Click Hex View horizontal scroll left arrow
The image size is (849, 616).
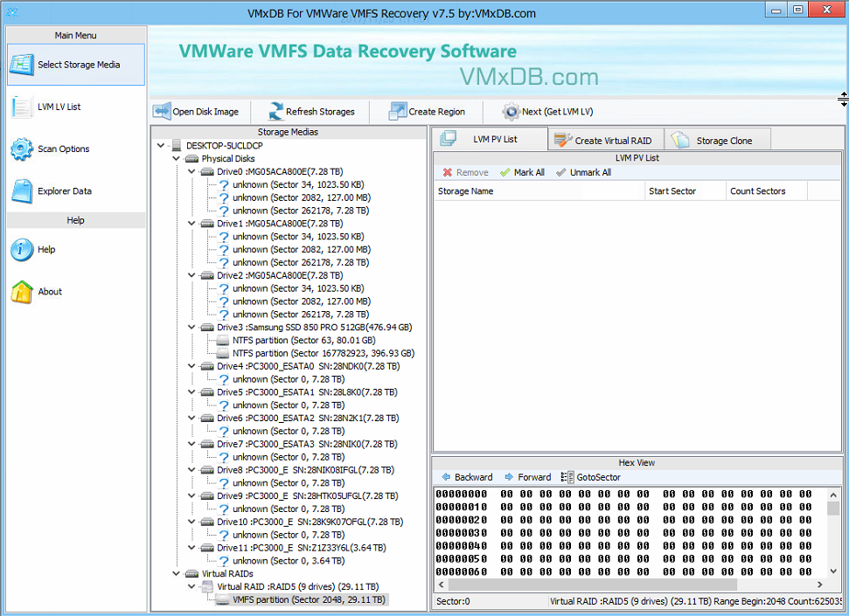point(442,585)
